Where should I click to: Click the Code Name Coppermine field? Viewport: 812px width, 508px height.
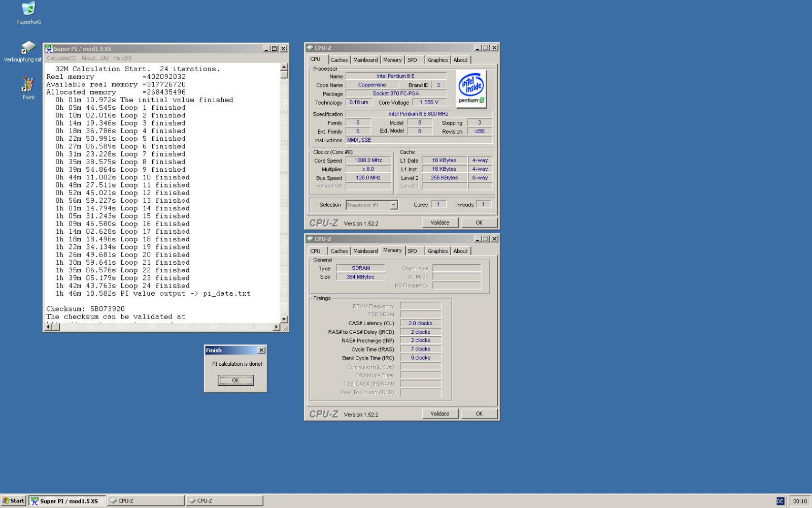tap(372, 85)
